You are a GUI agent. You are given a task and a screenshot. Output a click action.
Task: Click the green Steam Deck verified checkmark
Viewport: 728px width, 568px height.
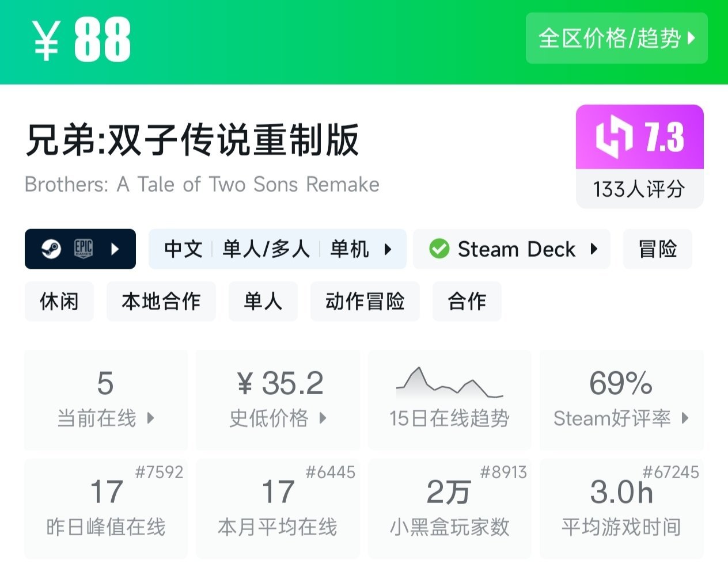(439, 249)
